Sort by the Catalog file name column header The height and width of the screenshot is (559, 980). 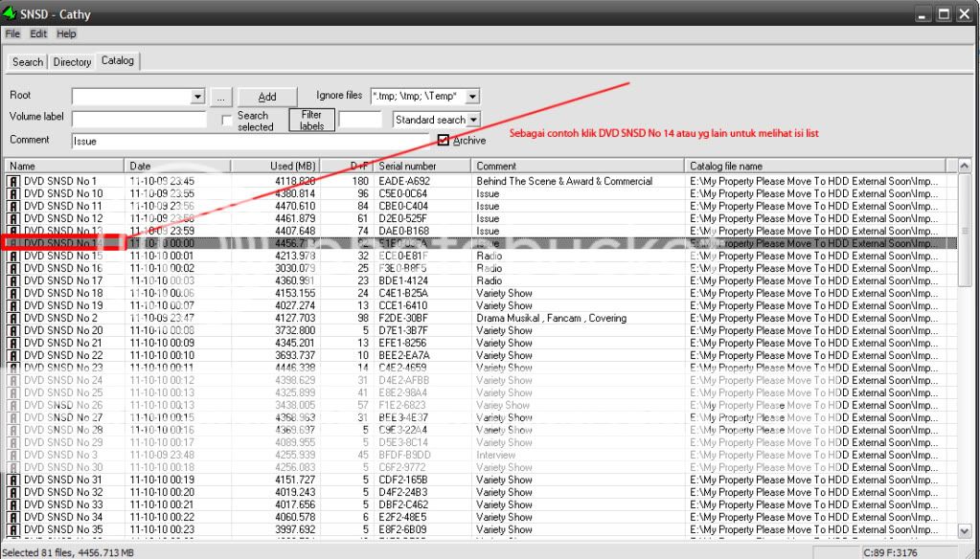[x=815, y=167]
